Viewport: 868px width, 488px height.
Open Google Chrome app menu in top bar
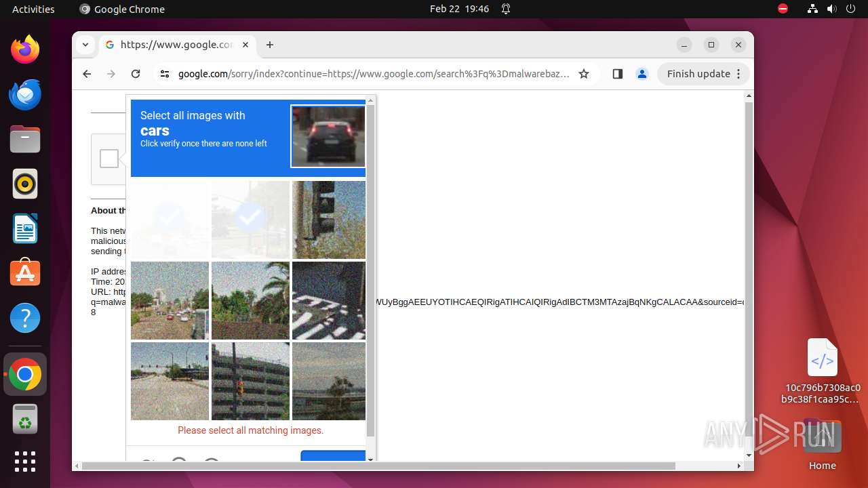point(122,9)
